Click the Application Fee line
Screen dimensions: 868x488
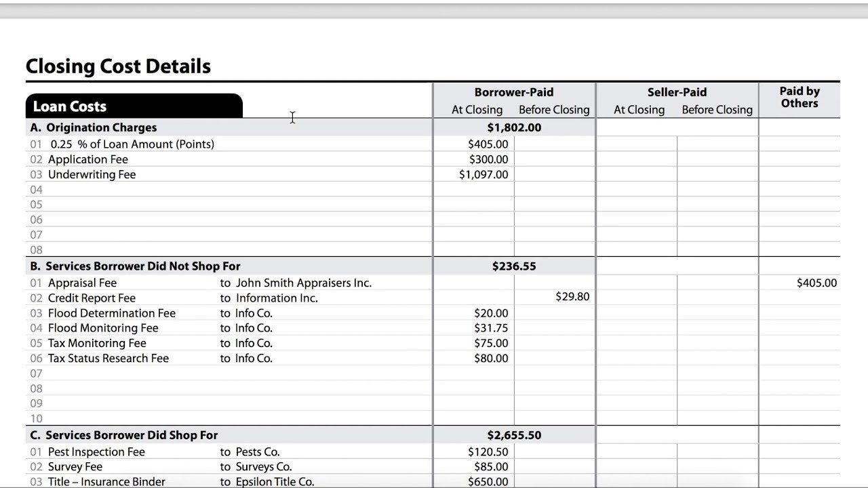[x=87, y=159]
